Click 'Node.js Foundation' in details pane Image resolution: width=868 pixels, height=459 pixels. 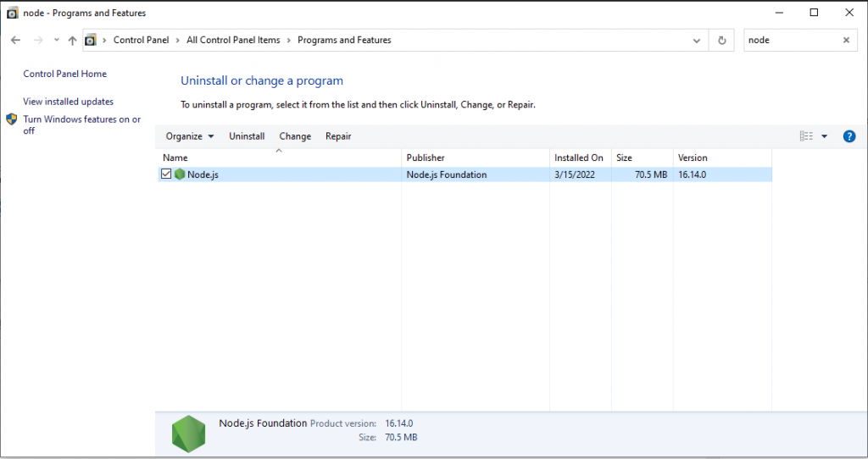[263, 423]
